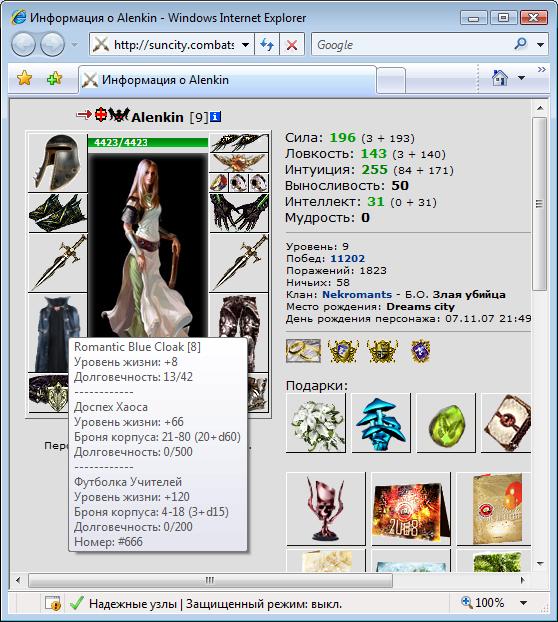Click the 11202 victories link
Viewport: 558px width, 622px height.
click(347, 259)
